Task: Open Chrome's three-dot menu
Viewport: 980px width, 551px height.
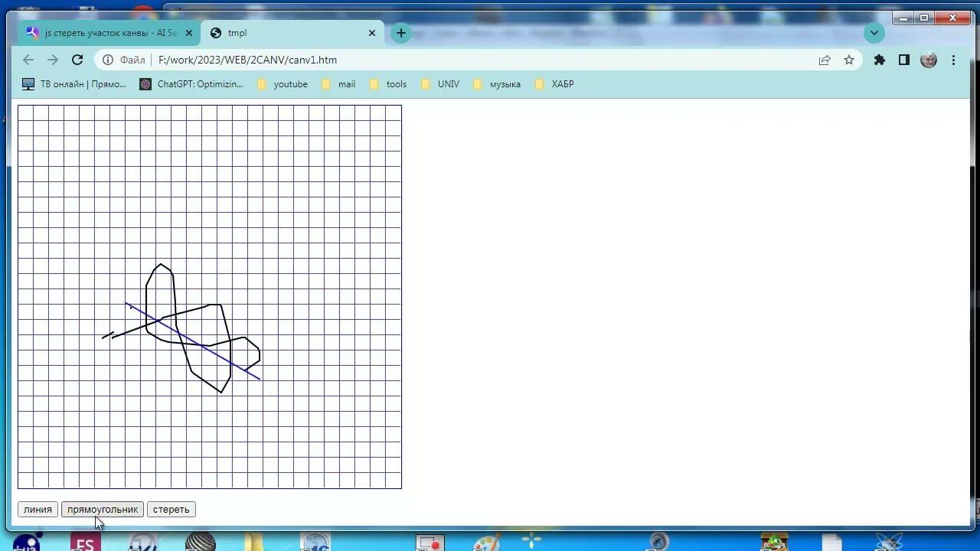Action: click(953, 60)
